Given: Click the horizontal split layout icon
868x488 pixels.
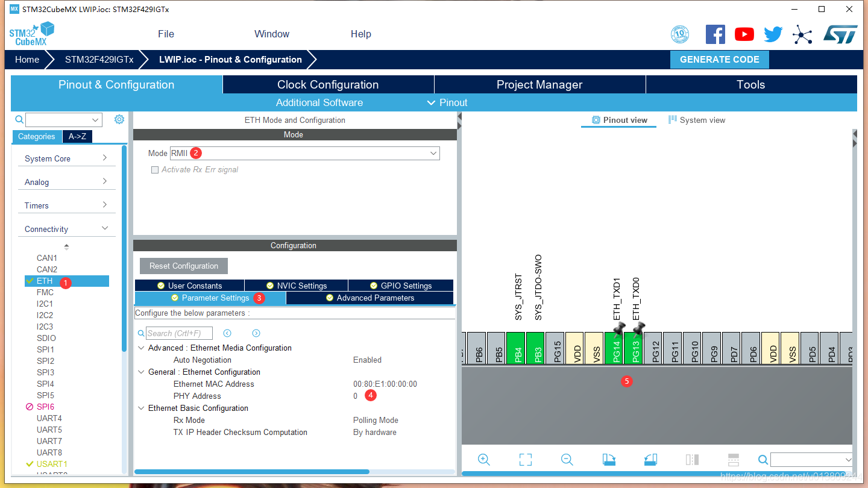Looking at the screenshot, I should [x=734, y=460].
